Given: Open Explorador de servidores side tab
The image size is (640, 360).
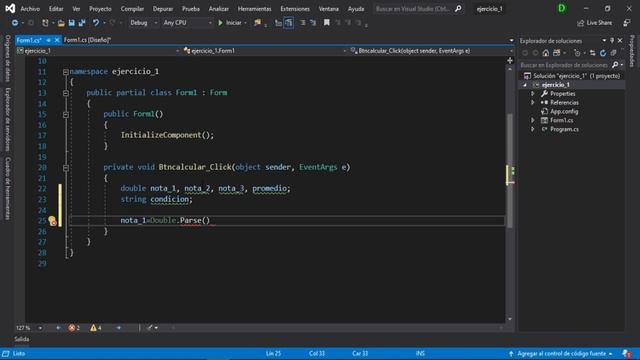Looking at the screenshot, I should (x=7, y=120).
